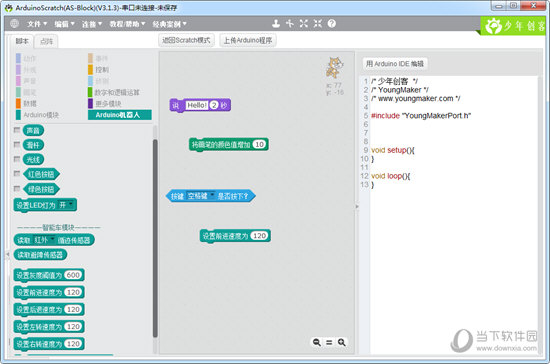Collapse palette using left edge arrow
This screenshot has height=364, width=550.
click(x=7, y=254)
